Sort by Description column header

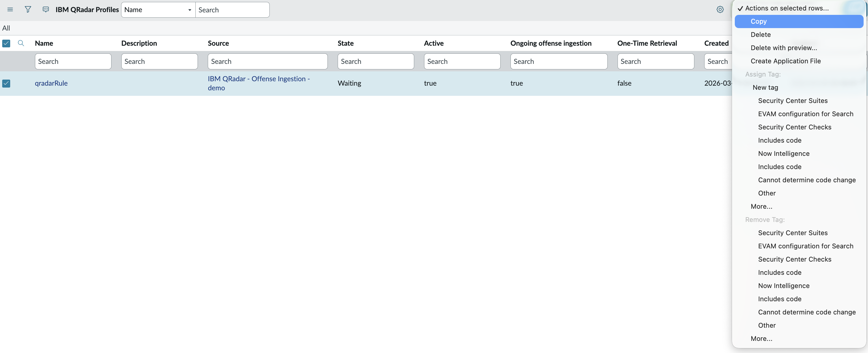(139, 43)
